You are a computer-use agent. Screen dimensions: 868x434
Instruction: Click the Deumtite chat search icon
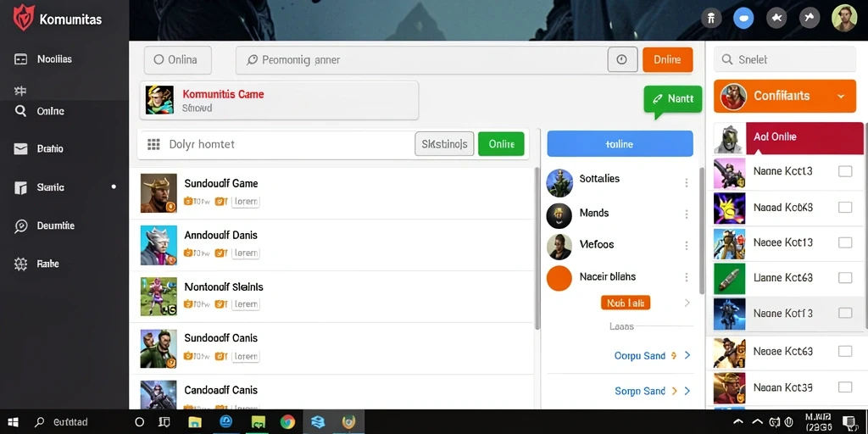coord(20,226)
